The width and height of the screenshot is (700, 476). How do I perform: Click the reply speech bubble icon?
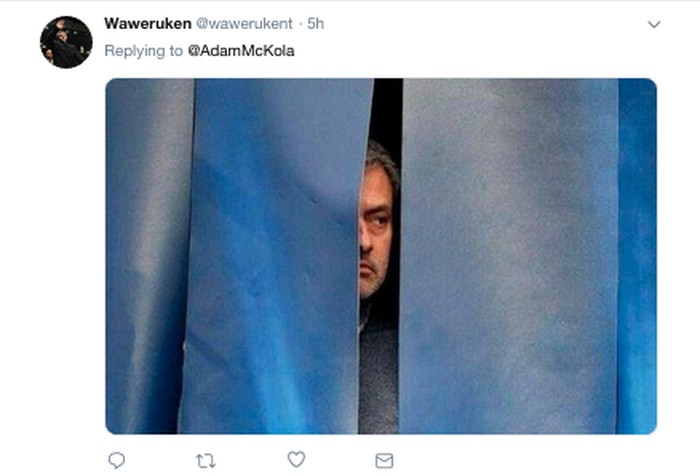click(x=117, y=460)
